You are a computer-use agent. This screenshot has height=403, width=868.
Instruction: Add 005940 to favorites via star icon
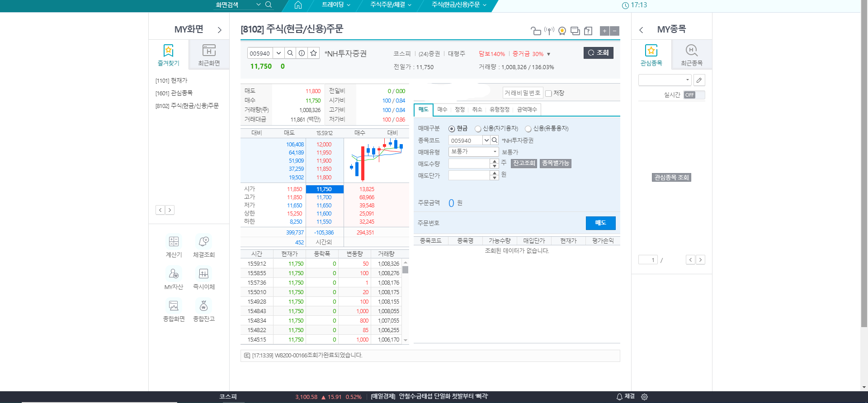[313, 53]
